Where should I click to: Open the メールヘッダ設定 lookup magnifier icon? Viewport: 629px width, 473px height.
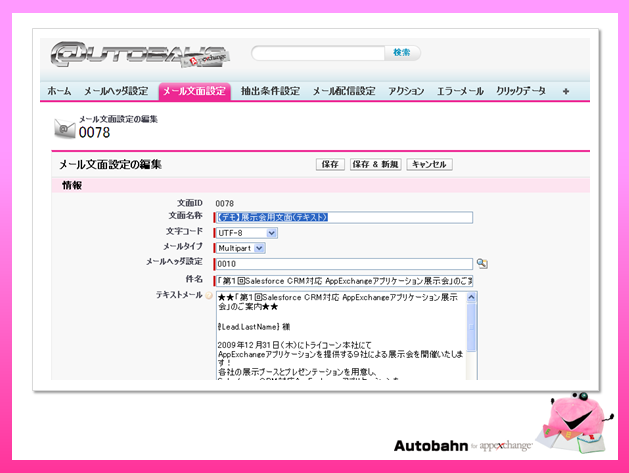coord(482,264)
